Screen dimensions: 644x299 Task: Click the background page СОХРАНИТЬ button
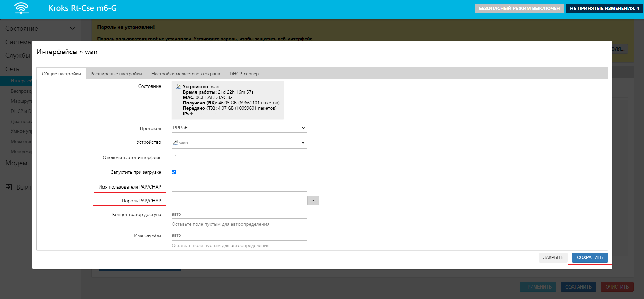[x=579, y=287]
